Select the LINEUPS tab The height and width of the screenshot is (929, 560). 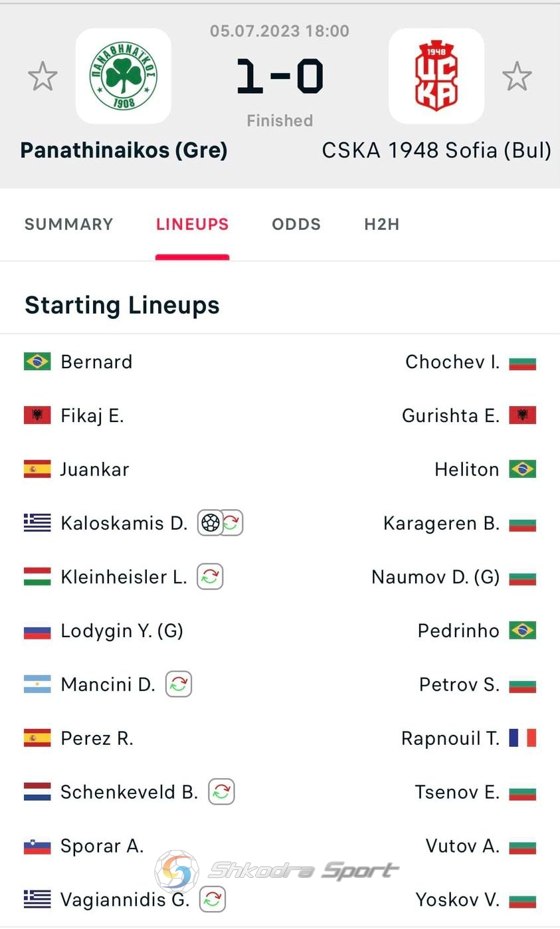click(193, 225)
